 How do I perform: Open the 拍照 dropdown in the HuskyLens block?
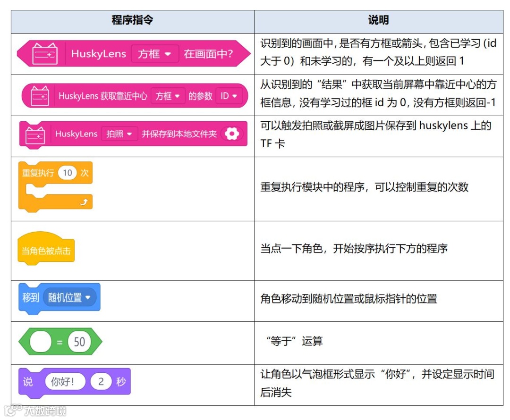[119, 134]
